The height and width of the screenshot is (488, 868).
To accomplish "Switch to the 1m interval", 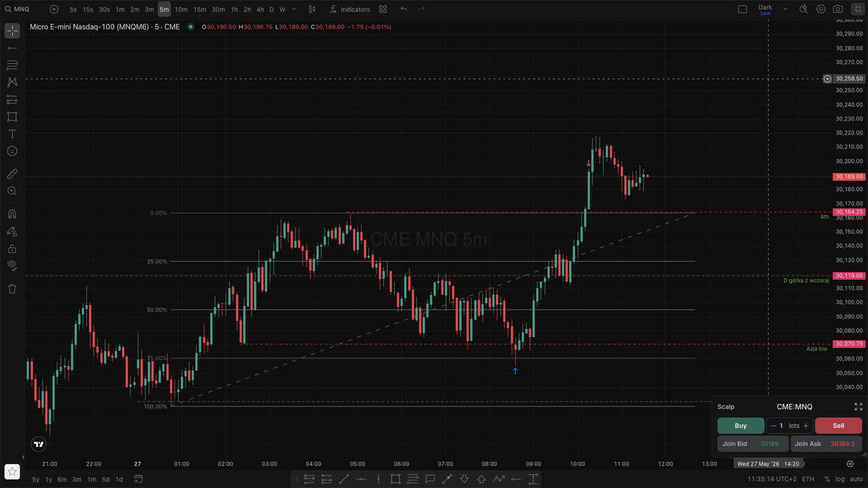I will [x=119, y=9].
